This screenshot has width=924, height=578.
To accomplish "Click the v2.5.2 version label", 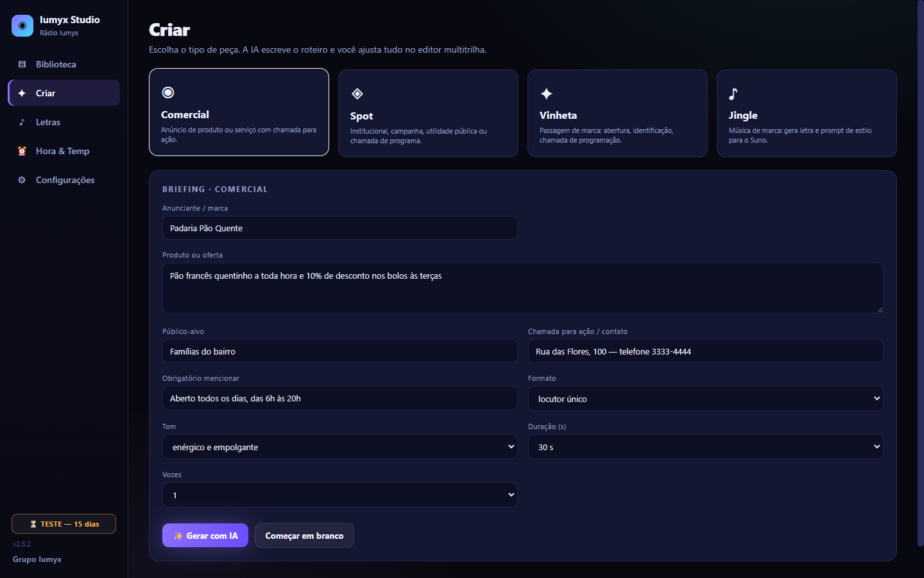I will coord(22,544).
